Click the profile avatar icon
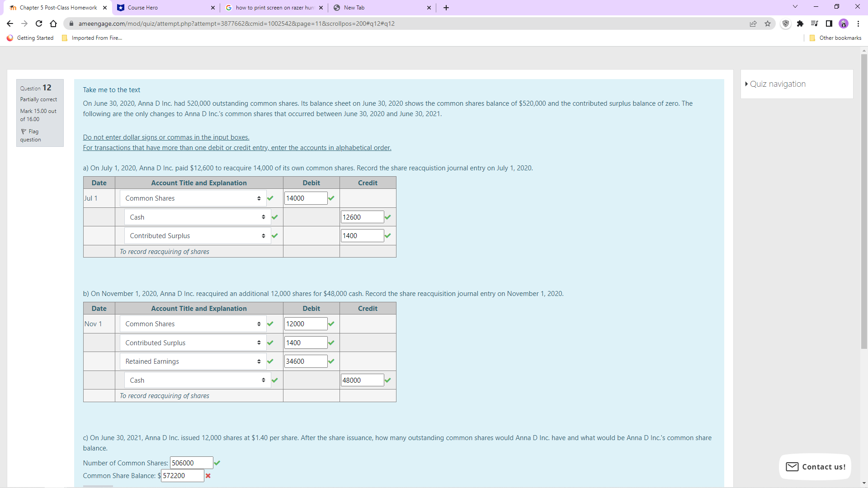868x488 pixels. click(844, 23)
